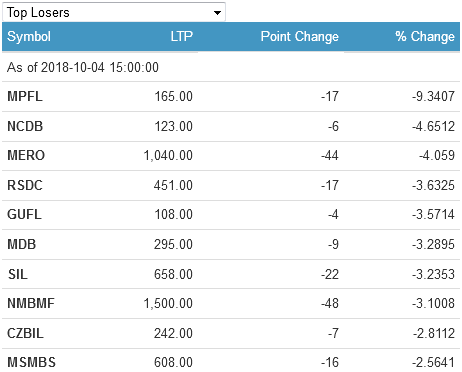Open the NMBMF symbol link
Image resolution: width=462 pixels, height=372 pixels.
31,303
